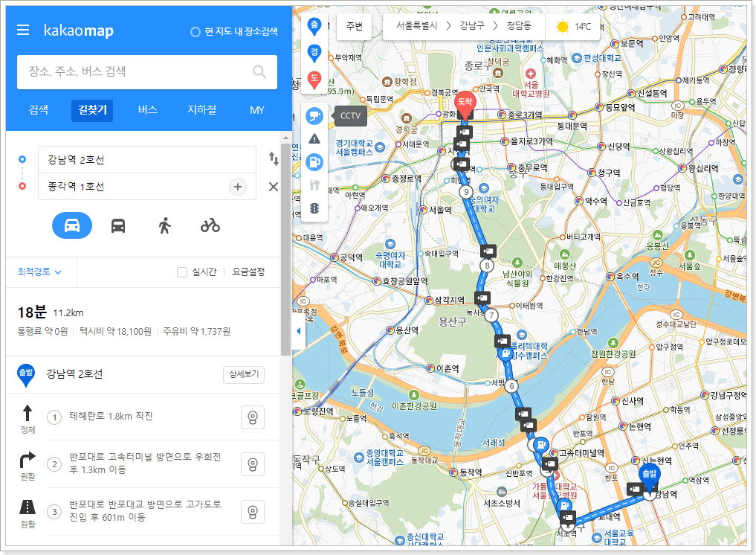Select car directions mode
Screen dimensions: 756x555
pos(72,225)
